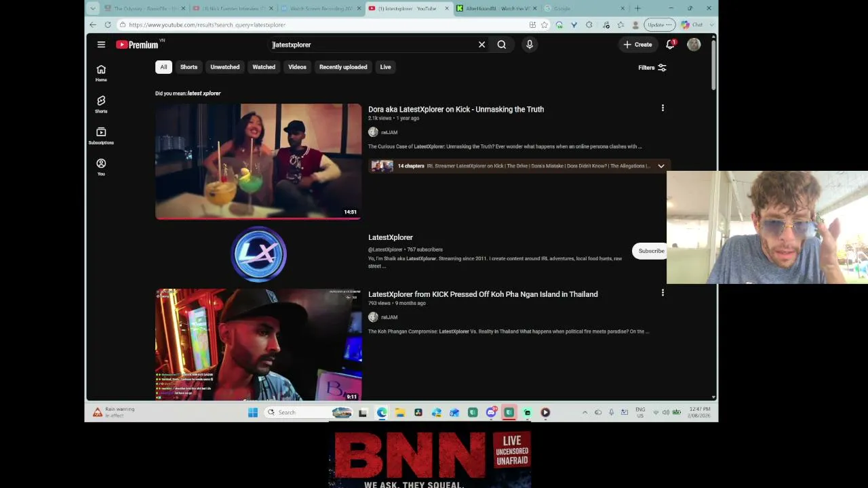Open more options for Koh Pha Ngan video
The image size is (868, 488).
coord(663,293)
